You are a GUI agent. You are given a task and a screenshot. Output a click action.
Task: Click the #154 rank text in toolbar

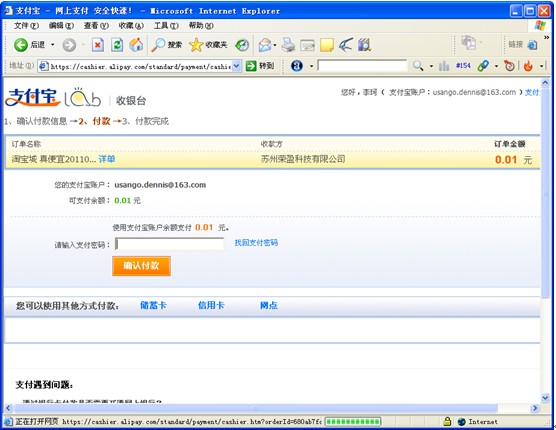(463, 66)
